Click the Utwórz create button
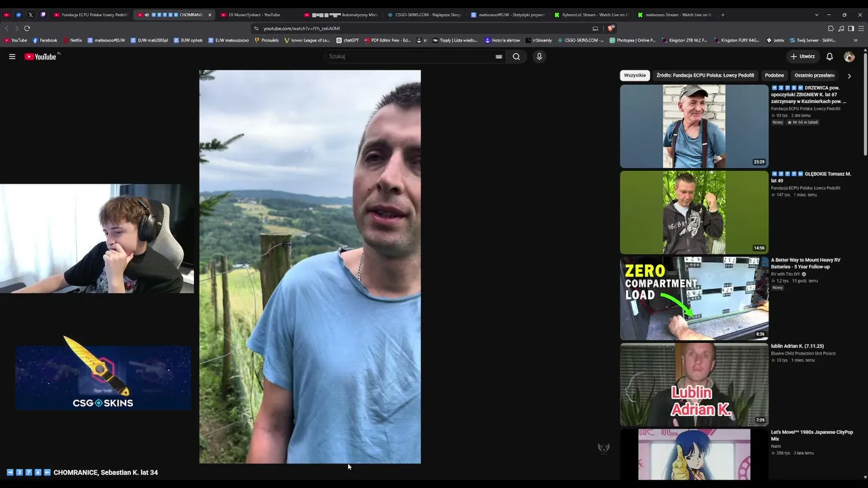Viewport: 868px width, 488px height. pyautogui.click(x=802, y=57)
